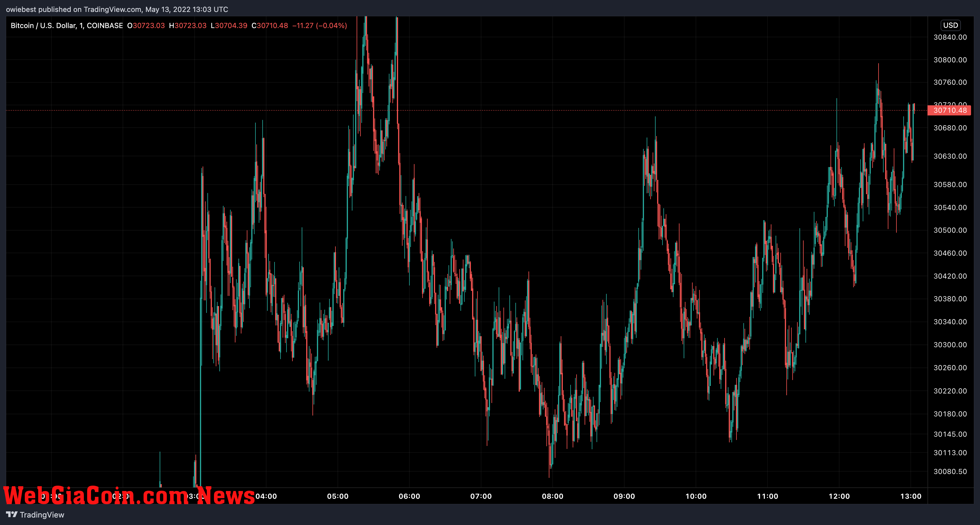This screenshot has height=525, width=980.
Task: Click the 30840.00 price axis label
Action: tap(950, 37)
